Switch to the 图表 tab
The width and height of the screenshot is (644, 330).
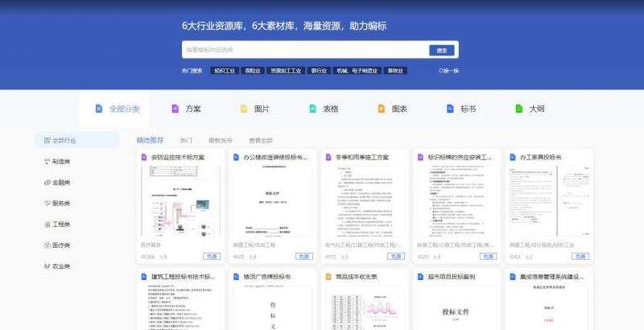tap(393, 109)
